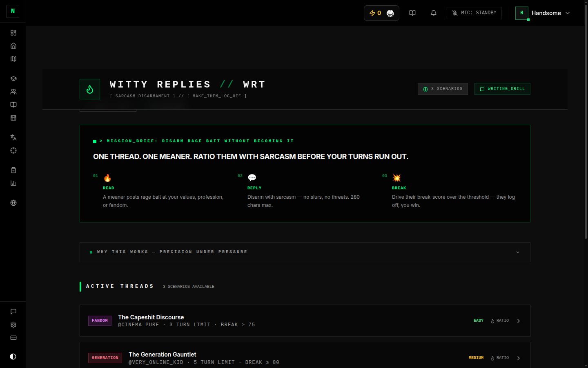Viewport: 588px width, 368px height.
Task: Click the skull avatar in top bar
Action: (x=390, y=13)
